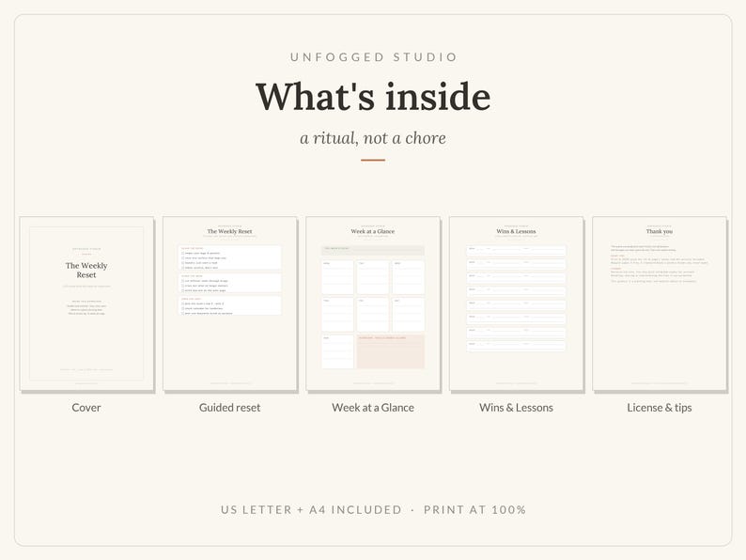Viewport: 746px width, 560px height.
Task: View the Thank you license page thumbnail
Action: (x=660, y=303)
